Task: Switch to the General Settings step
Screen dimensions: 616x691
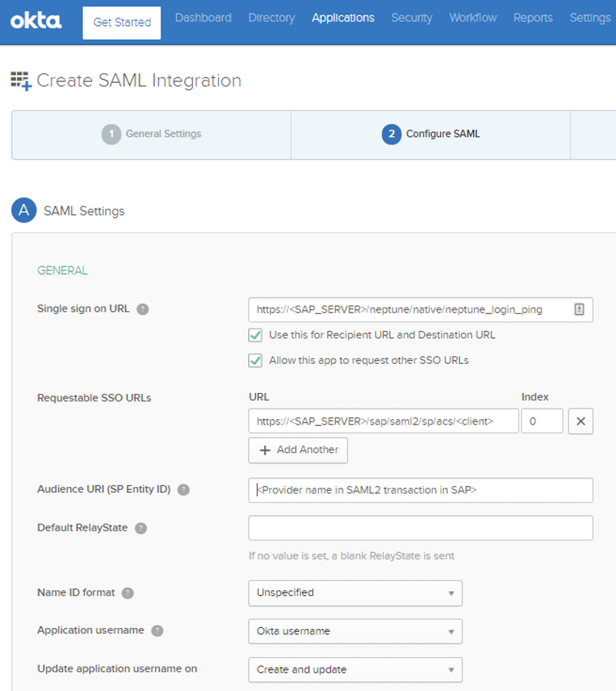Action: click(x=151, y=134)
